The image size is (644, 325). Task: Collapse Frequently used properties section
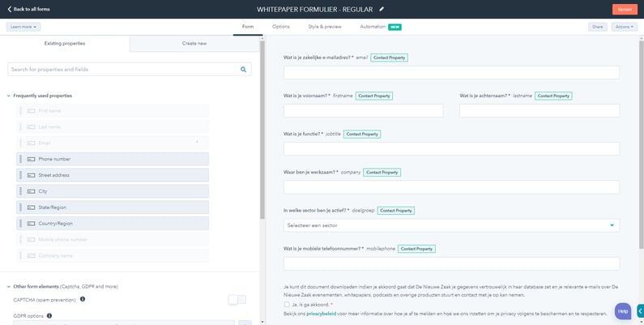(x=9, y=96)
